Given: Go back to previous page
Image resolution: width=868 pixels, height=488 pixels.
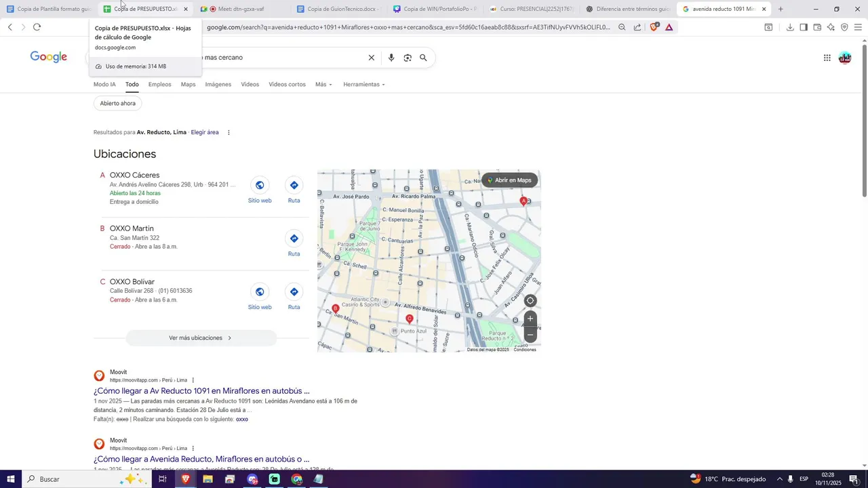Looking at the screenshot, I should pyautogui.click(x=9, y=27).
